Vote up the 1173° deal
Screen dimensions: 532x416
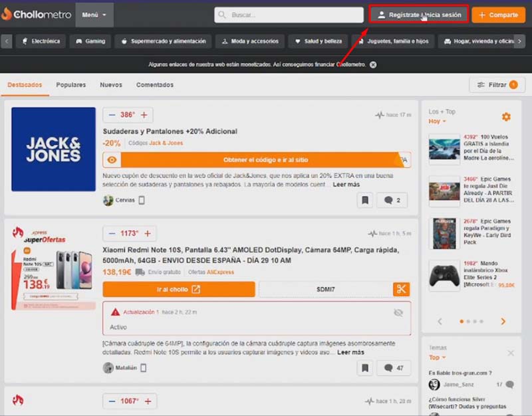click(x=148, y=234)
